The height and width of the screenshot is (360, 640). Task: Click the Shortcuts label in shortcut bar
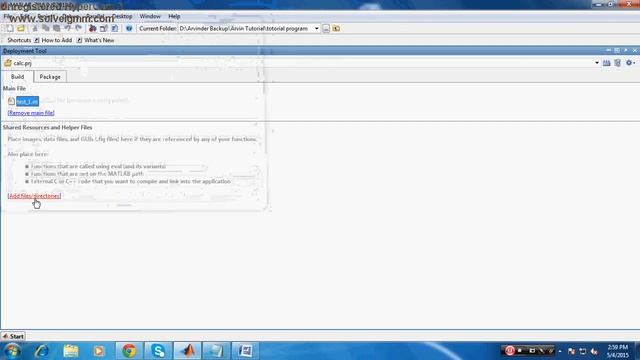[x=19, y=40]
